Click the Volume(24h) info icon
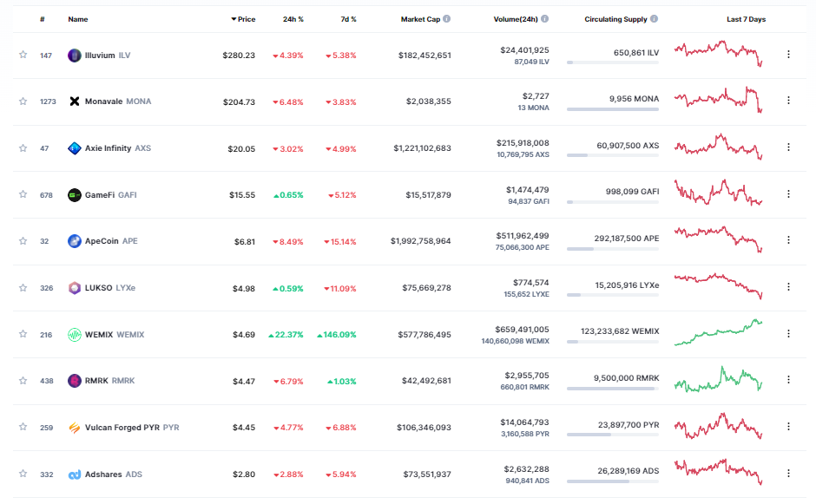 [x=544, y=19]
